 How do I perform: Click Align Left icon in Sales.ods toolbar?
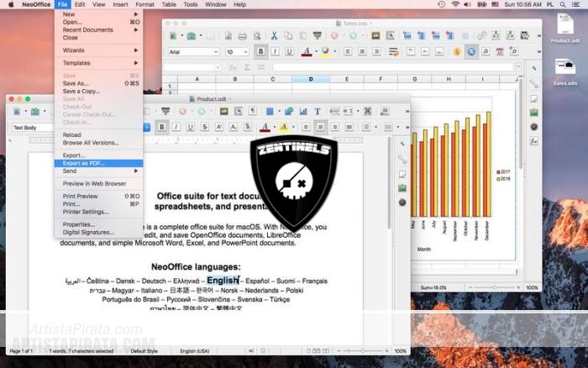point(348,51)
